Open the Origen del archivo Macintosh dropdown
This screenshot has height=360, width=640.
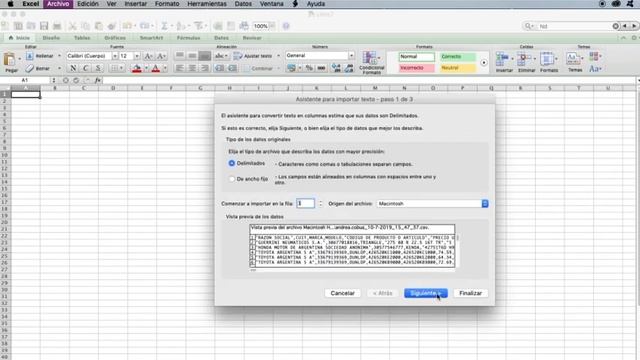[432, 203]
